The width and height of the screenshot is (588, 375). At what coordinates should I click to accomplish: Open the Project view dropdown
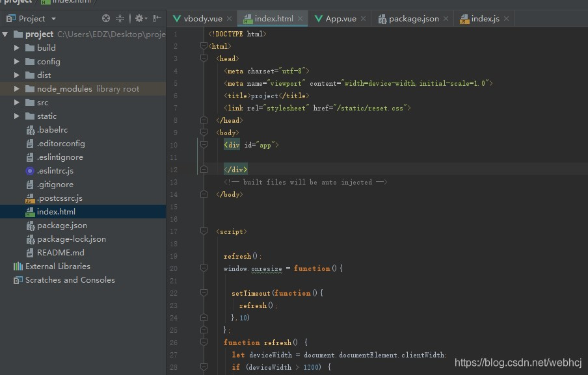53,19
